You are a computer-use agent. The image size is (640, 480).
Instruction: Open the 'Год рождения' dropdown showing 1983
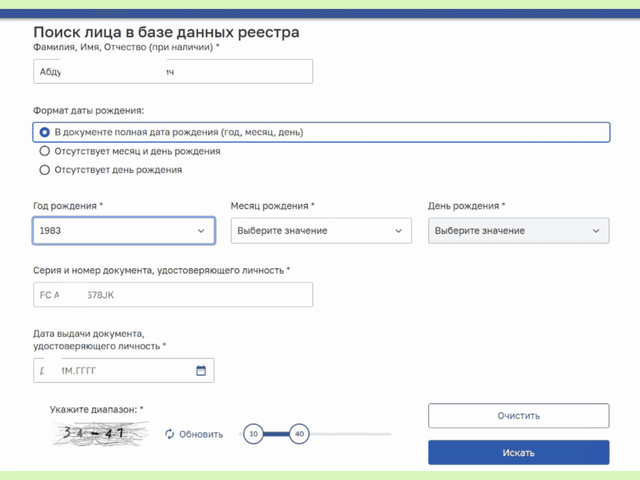(x=124, y=231)
